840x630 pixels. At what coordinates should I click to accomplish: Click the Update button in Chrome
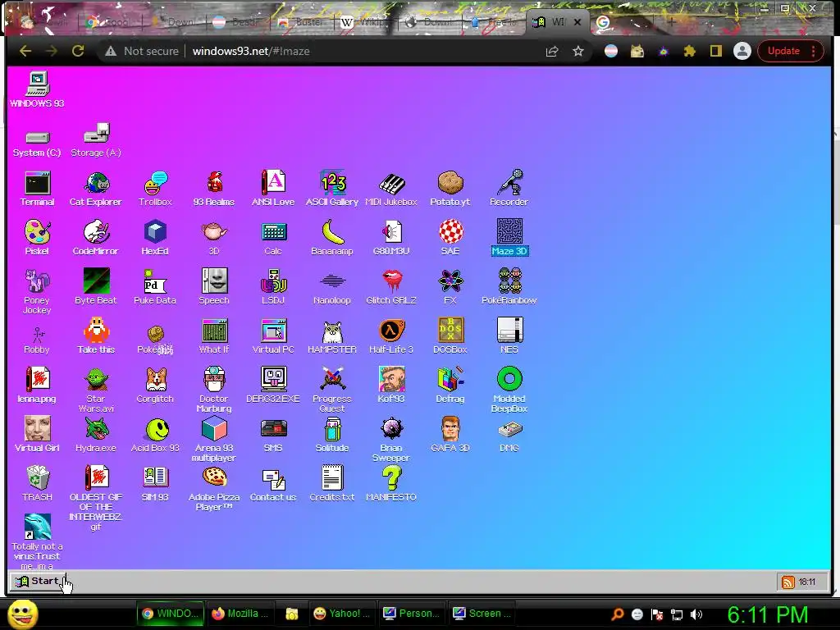tap(790, 51)
